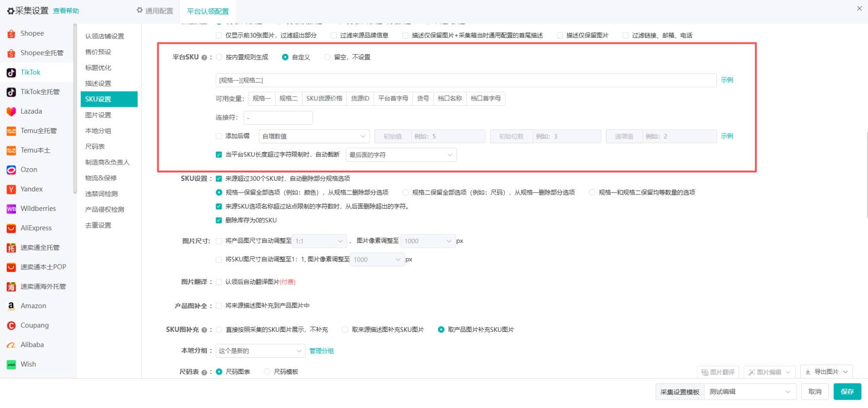Uncheck 删除库存为0的SKU checkbox
Image resolution: width=868 pixels, height=408 pixels.
219,220
